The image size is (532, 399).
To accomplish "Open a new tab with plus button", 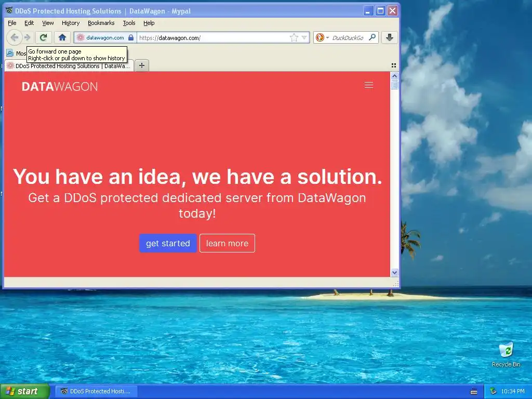I will (142, 65).
